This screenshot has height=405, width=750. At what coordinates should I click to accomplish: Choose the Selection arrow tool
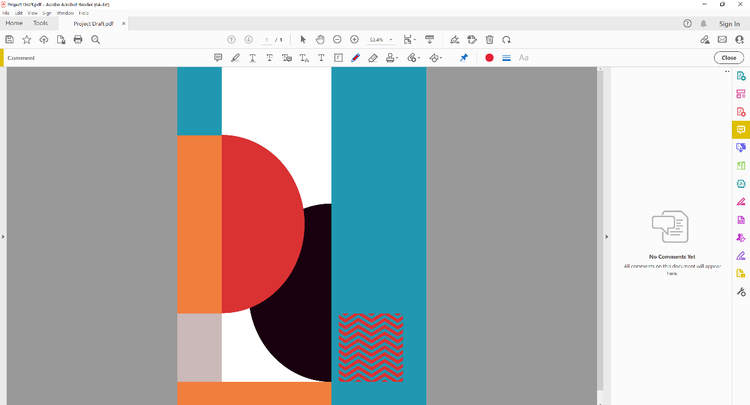click(x=303, y=40)
